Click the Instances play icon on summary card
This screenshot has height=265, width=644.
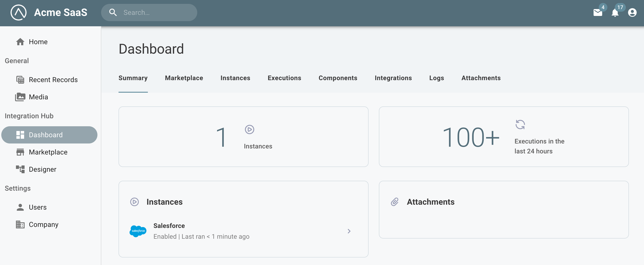[249, 130]
